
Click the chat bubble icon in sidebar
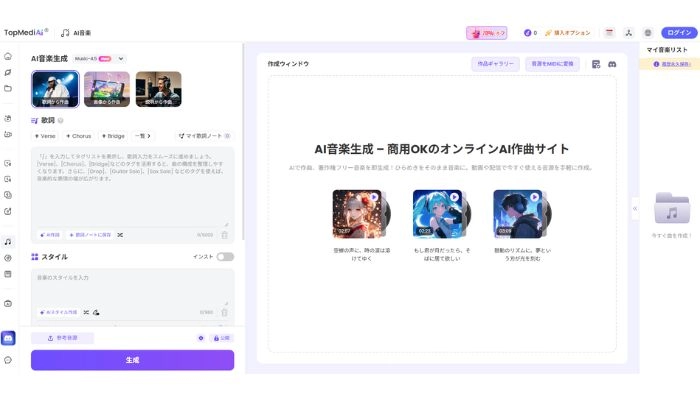coord(8,360)
